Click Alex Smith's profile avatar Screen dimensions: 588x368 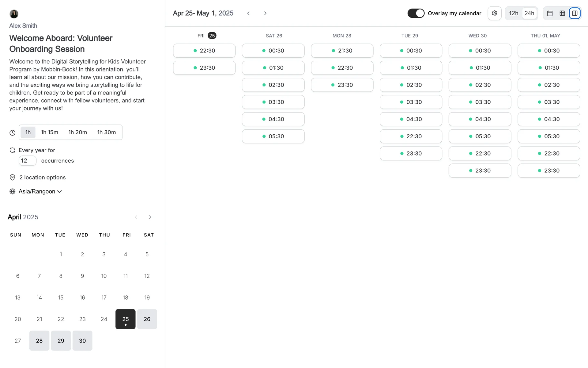(x=14, y=14)
